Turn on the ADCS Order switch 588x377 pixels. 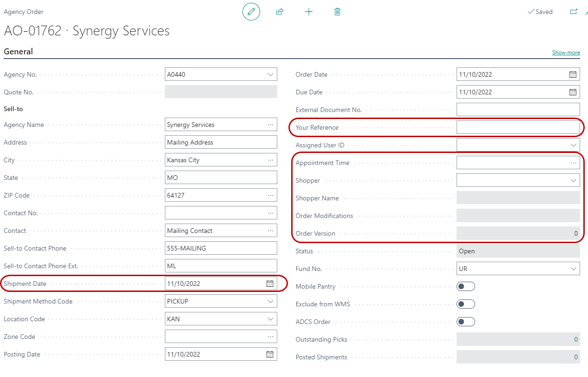point(466,322)
